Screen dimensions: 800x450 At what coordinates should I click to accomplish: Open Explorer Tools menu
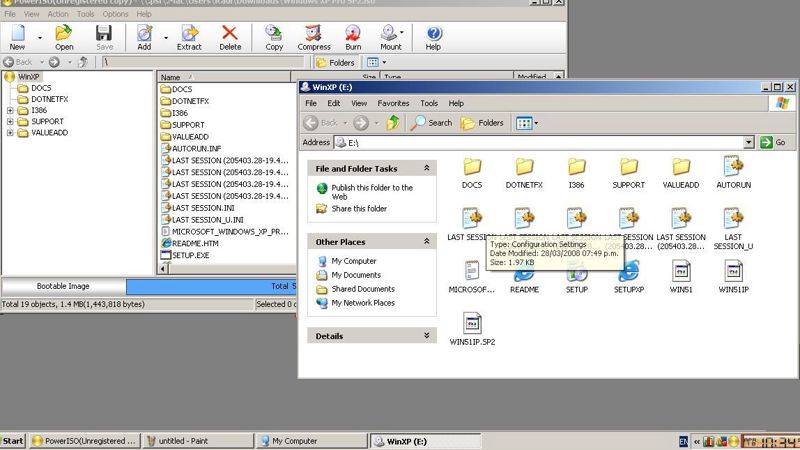[429, 103]
